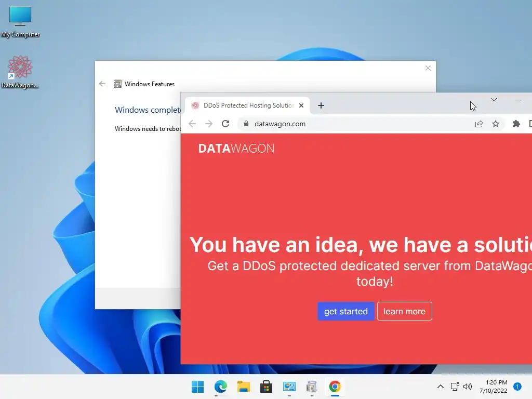Reload the datawagon.com page
Viewport: 532px width, 399px height.
(x=225, y=124)
